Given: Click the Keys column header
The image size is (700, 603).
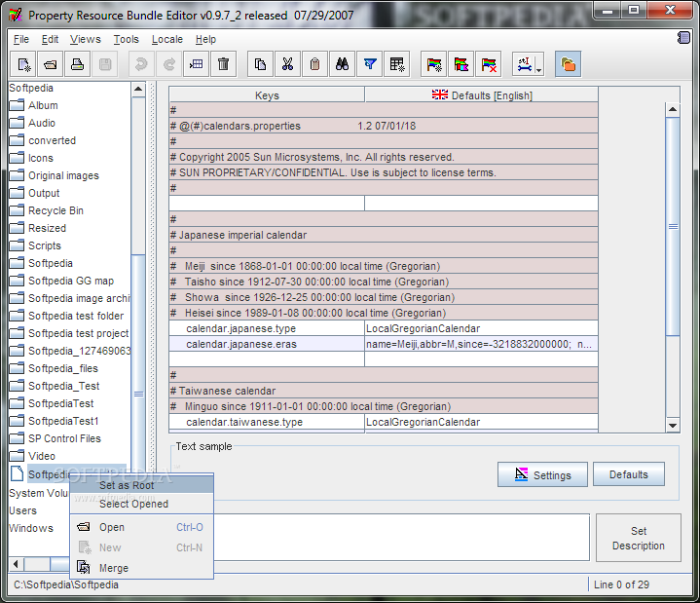Looking at the screenshot, I should click(267, 95).
